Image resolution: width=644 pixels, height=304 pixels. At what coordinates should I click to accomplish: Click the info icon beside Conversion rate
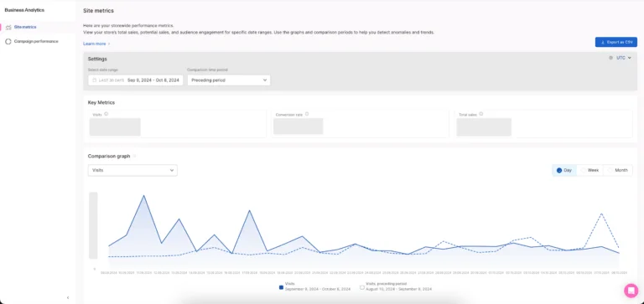pyautogui.click(x=307, y=114)
